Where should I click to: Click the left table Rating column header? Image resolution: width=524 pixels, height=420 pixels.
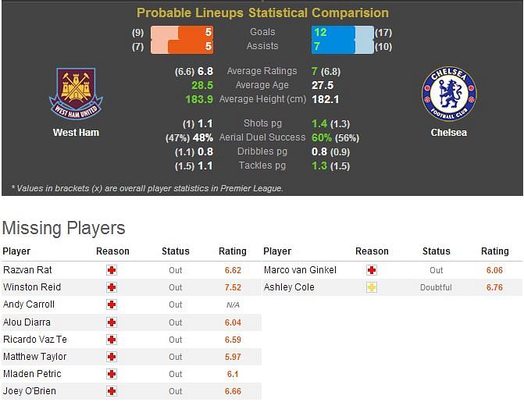(x=233, y=251)
